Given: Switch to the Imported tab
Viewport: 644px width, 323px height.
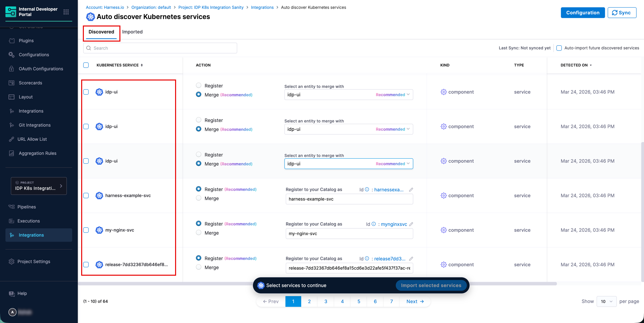Looking at the screenshot, I should point(132,32).
